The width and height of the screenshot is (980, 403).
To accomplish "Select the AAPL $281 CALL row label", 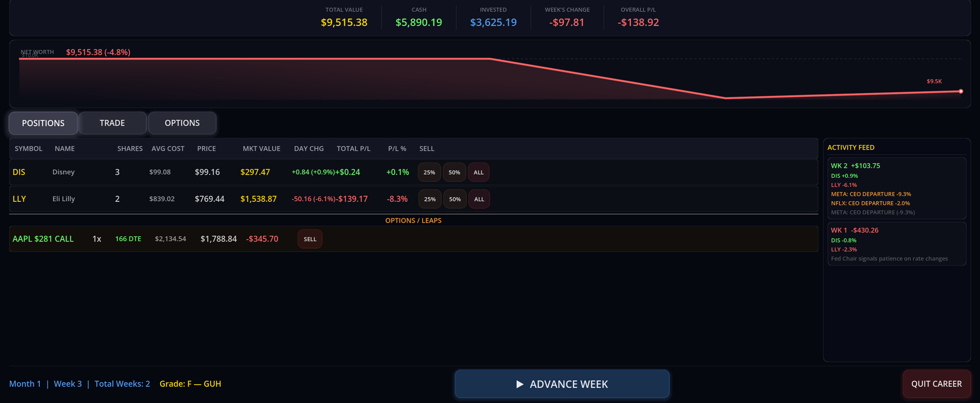I will coord(43,239).
